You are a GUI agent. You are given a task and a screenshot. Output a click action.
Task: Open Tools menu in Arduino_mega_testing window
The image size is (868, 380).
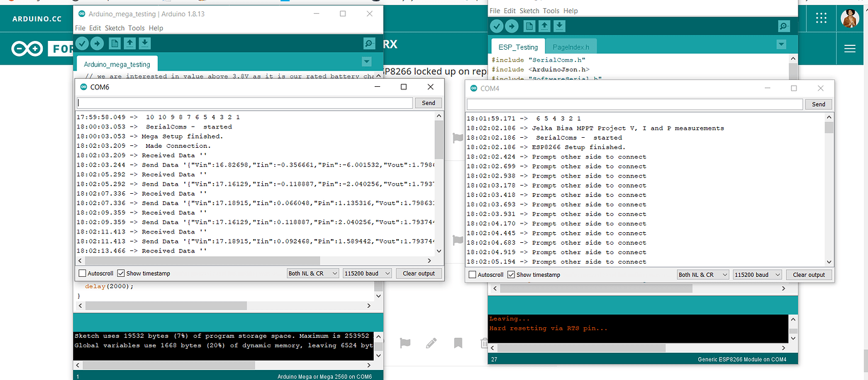pos(136,28)
